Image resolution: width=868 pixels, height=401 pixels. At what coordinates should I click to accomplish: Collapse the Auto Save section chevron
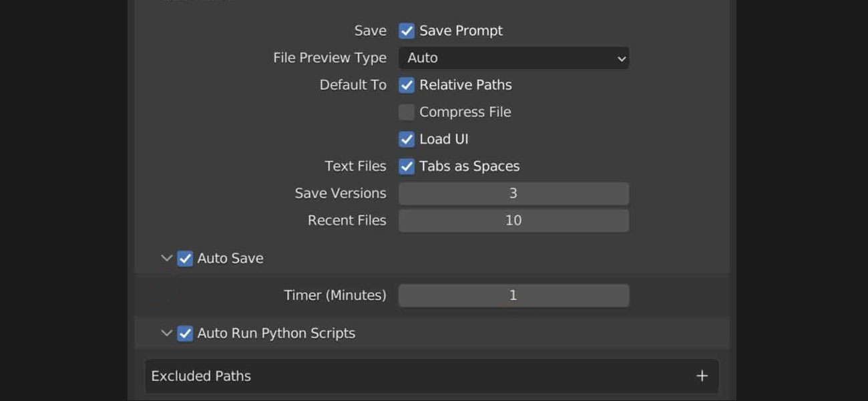(x=166, y=259)
